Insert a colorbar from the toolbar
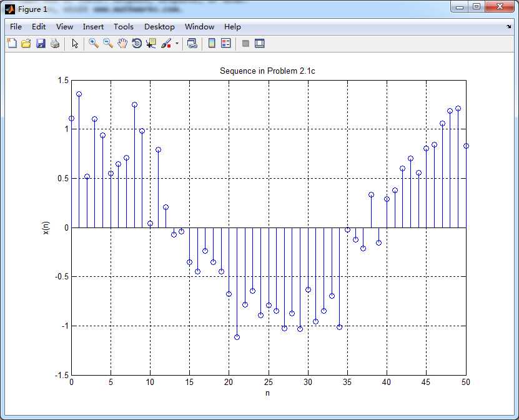This screenshot has width=519, height=420. (x=212, y=43)
